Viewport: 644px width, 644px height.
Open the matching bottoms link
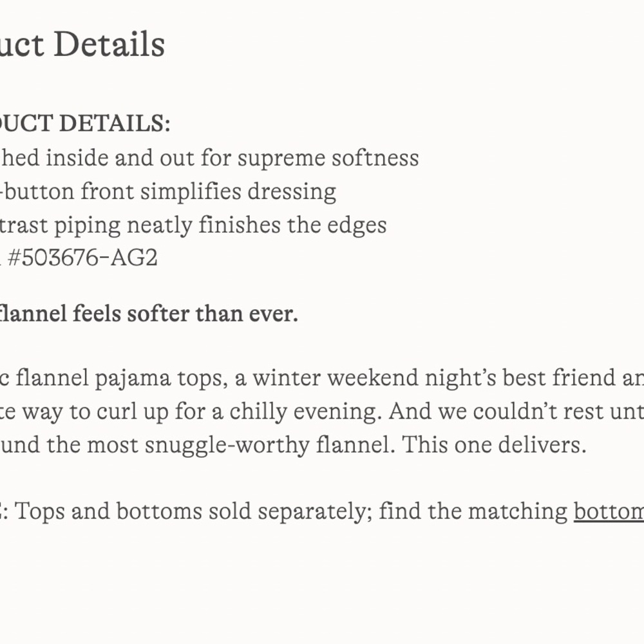(609, 511)
